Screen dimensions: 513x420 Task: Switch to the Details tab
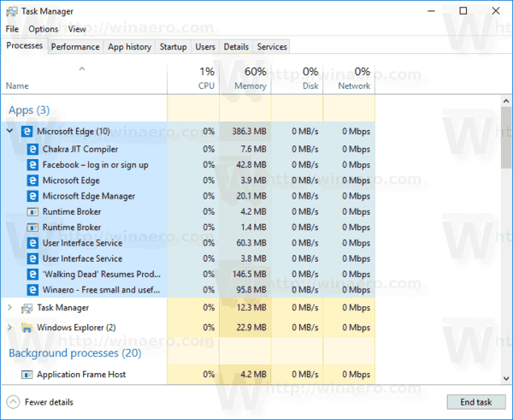236,47
